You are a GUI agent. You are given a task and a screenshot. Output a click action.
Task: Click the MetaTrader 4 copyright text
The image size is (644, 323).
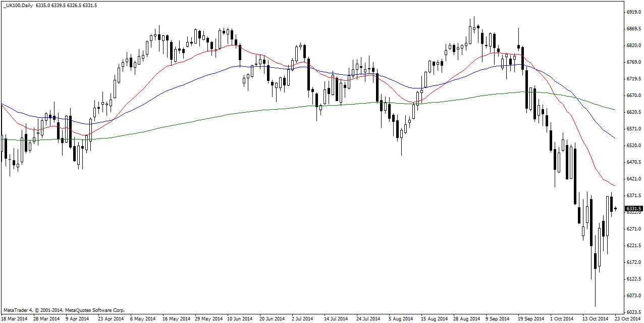point(64,310)
